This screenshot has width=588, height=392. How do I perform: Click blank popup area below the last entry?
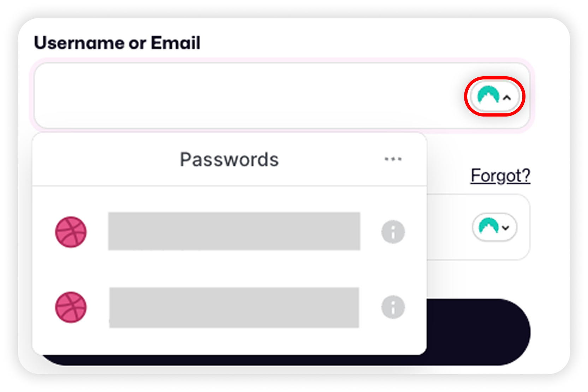pos(230,343)
